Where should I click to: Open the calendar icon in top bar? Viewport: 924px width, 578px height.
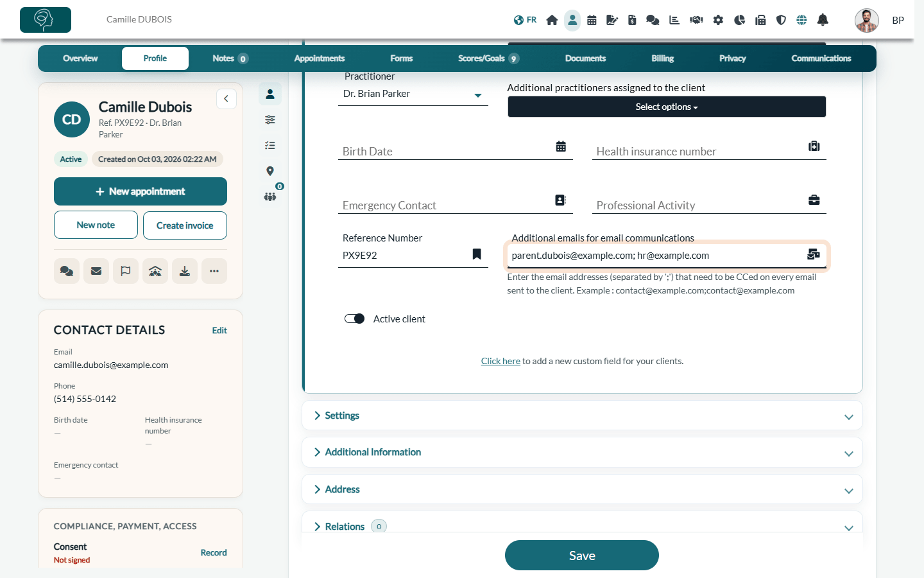point(592,20)
